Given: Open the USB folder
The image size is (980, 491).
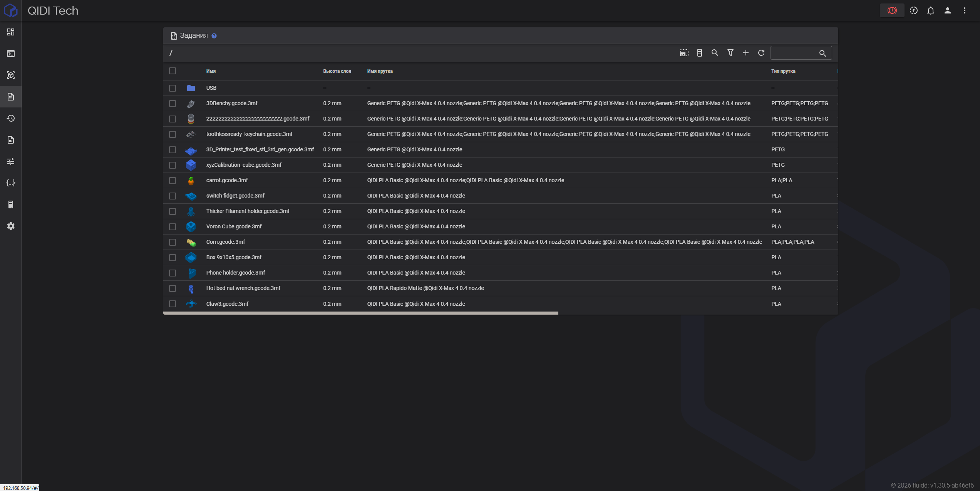Looking at the screenshot, I should click(211, 88).
